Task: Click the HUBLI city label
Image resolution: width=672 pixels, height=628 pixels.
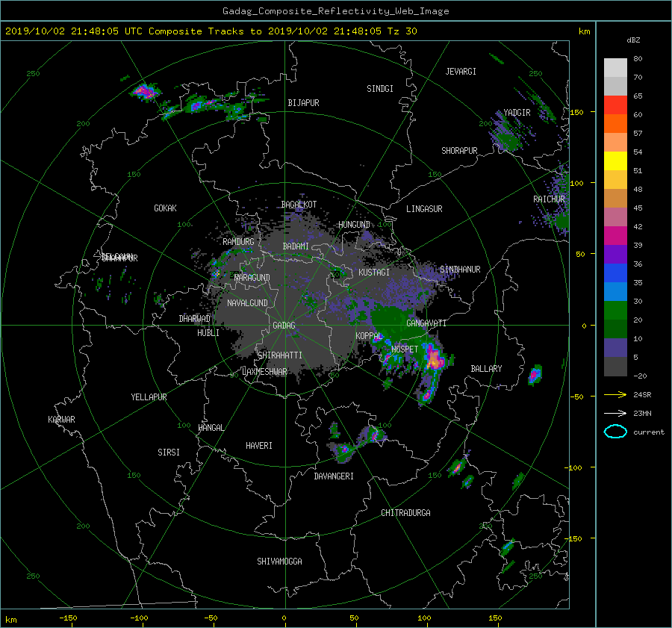Action: [208, 333]
